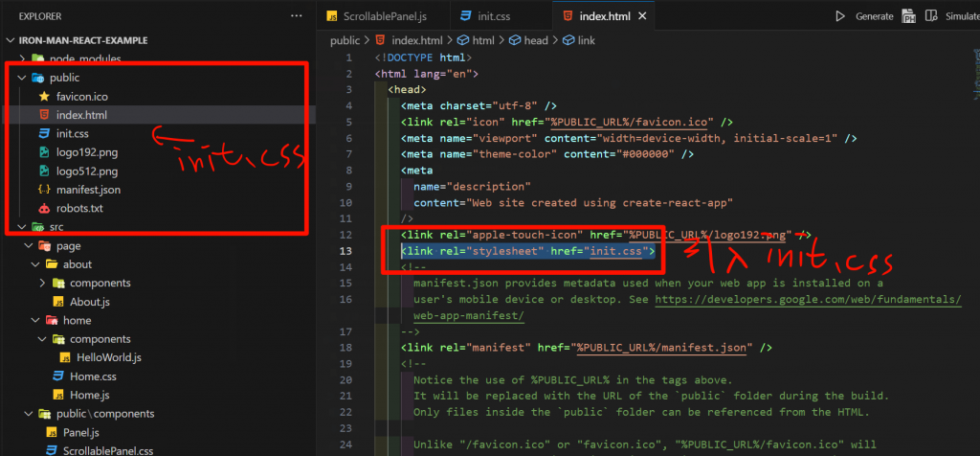Collapse the public\components folder

29,414
